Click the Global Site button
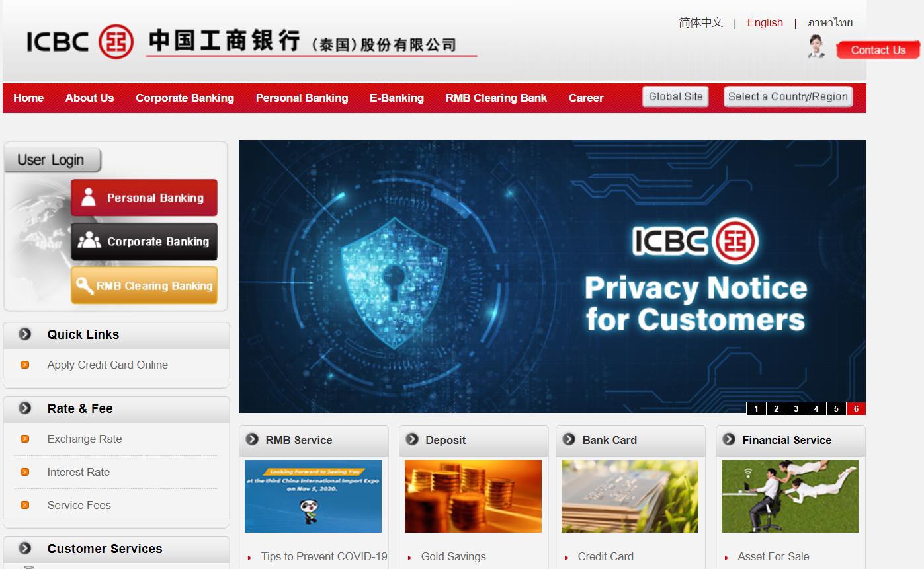This screenshot has width=924, height=569. pos(675,96)
